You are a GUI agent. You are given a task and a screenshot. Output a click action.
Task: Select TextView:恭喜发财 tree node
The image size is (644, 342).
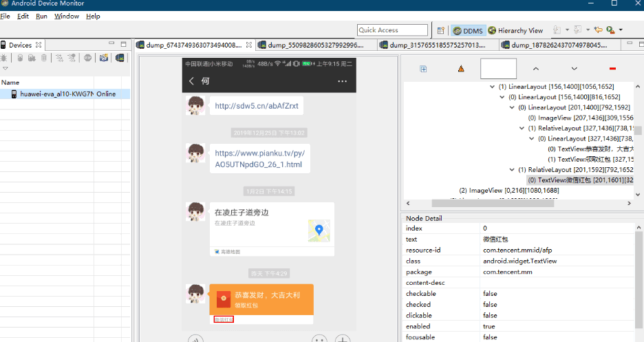coord(590,149)
